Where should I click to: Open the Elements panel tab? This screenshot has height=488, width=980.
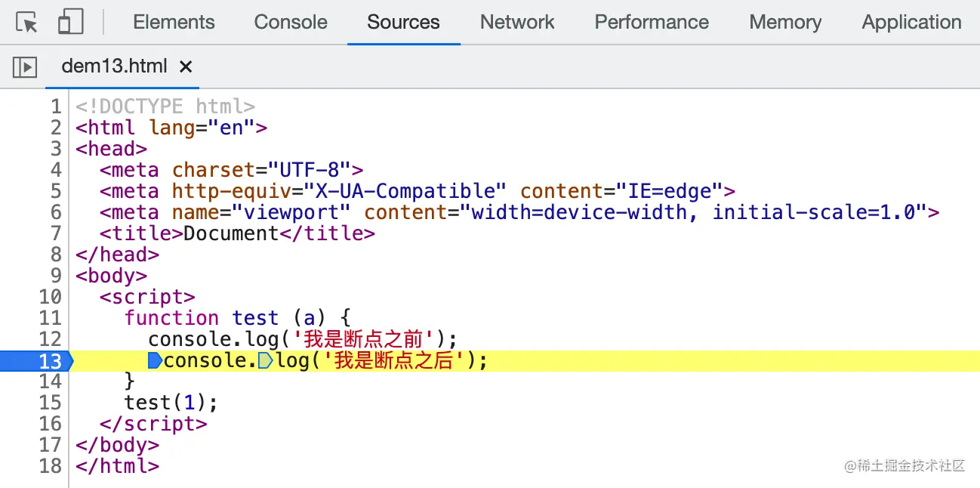pyautogui.click(x=174, y=22)
